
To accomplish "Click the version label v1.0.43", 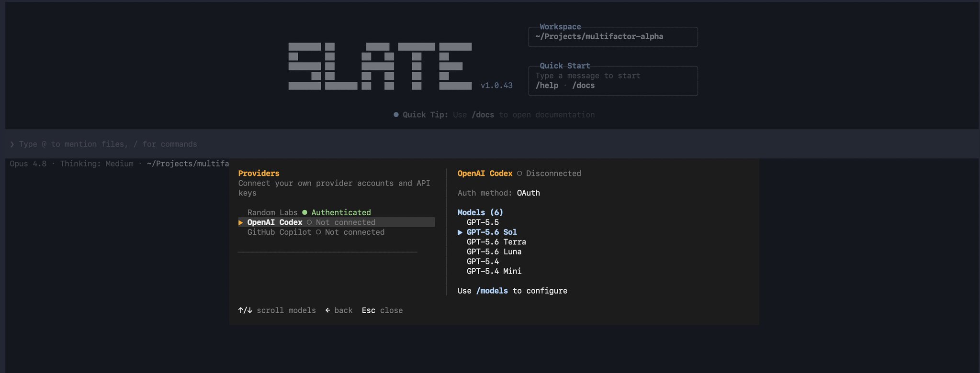I will [496, 86].
